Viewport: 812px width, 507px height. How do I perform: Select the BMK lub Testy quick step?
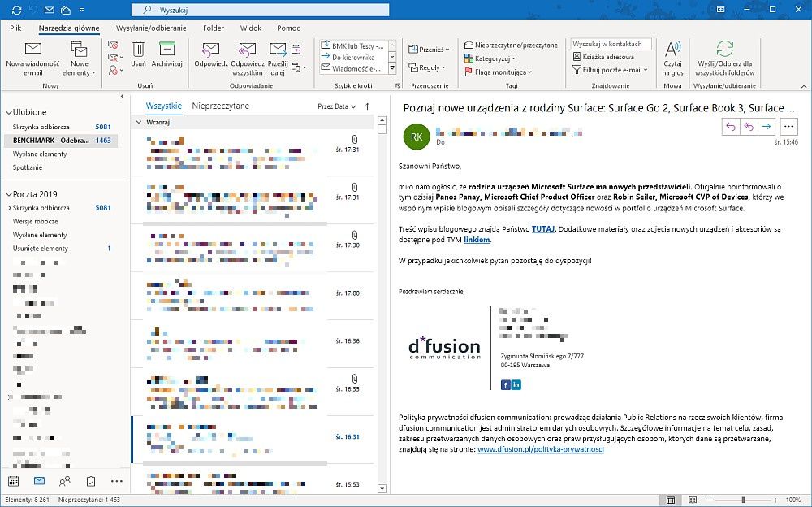(x=354, y=46)
